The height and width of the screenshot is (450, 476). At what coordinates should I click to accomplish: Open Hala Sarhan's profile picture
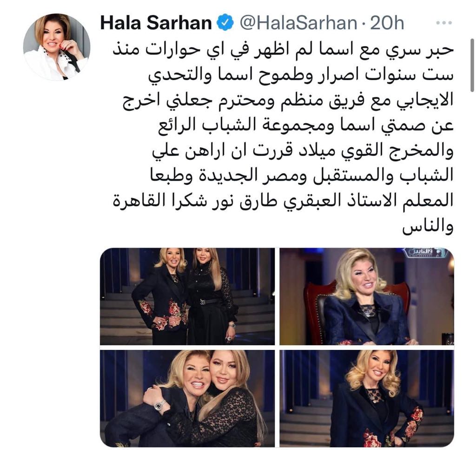point(57,47)
